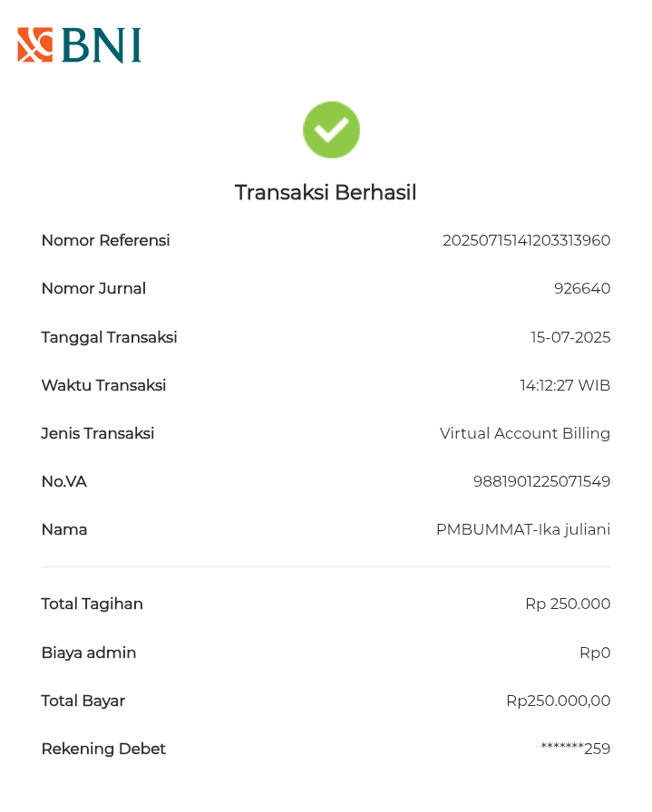Click the Nomor Jurnal label

[93, 288]
